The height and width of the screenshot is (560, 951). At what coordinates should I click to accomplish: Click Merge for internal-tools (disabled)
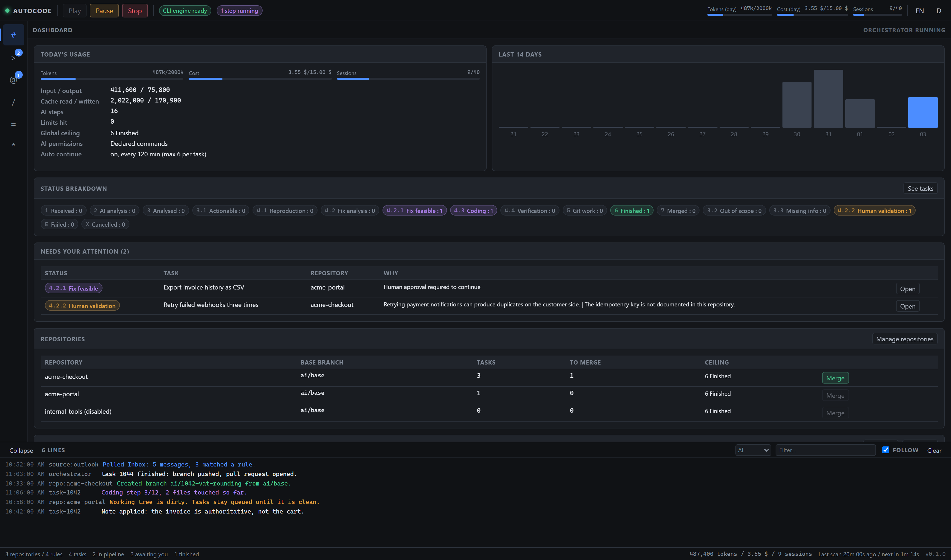pyautogui.click(x=835, y=413)
